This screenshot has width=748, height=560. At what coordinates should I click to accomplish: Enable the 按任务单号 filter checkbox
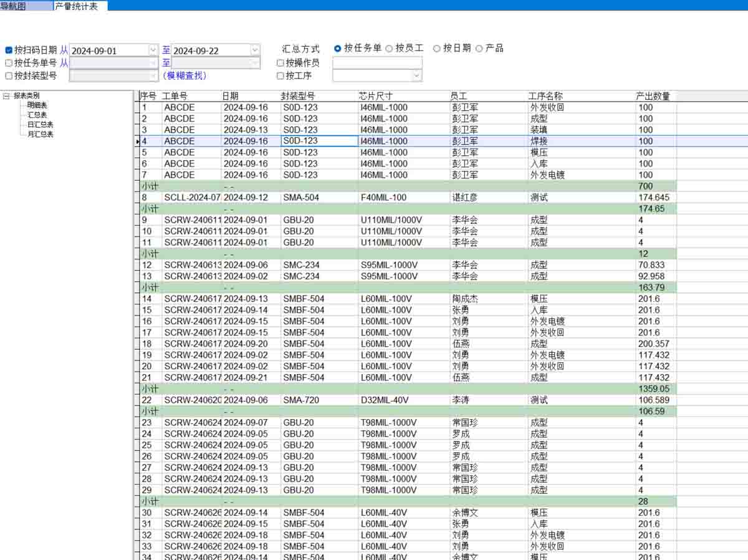coord(9,63)
